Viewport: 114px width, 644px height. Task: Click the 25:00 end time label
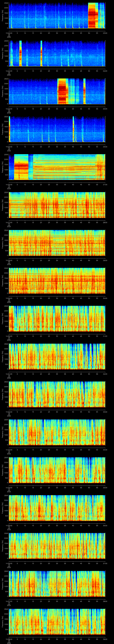(x=105, y=109)
